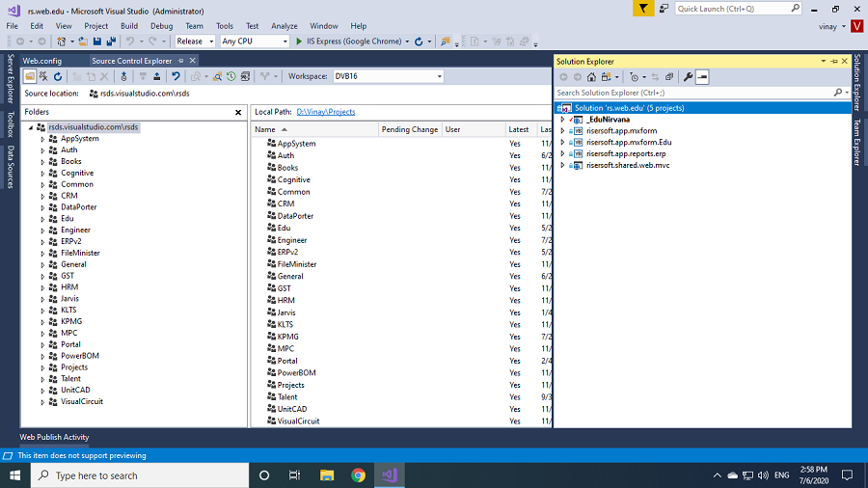This screenshot has width=868, height=488.
Task: Open Google Chrome from the taskbar
Action: (358, 475)
